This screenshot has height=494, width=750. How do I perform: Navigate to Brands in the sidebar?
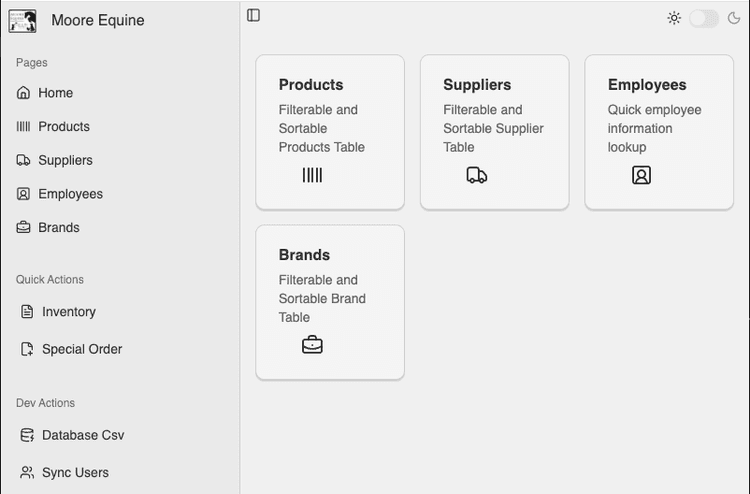[x=58, y=228]
